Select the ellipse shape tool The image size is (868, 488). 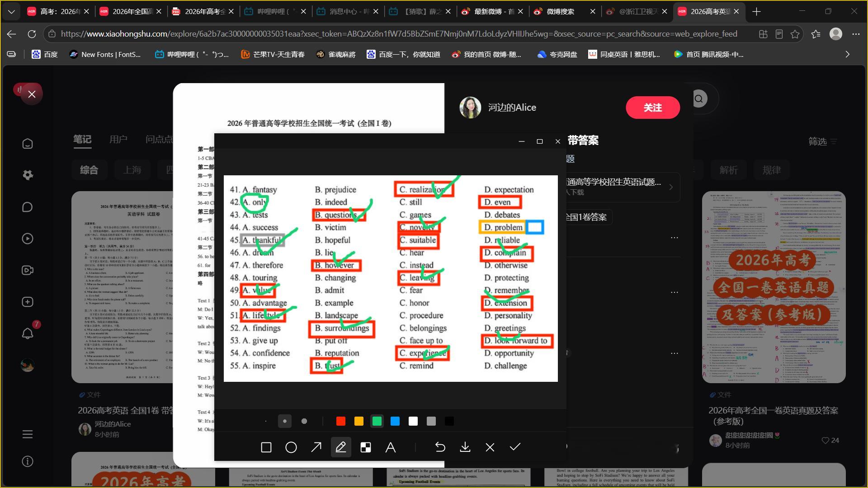(291, 447)
